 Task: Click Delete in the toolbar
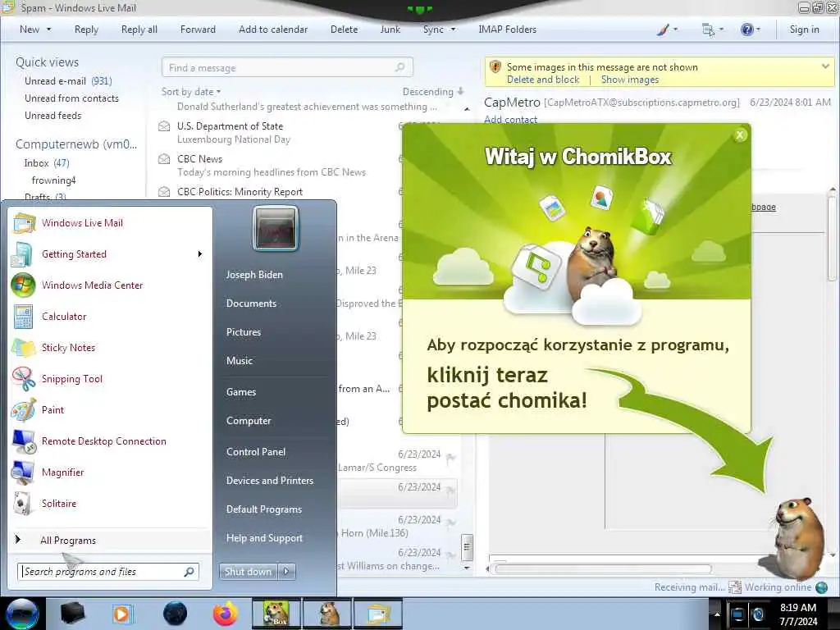pos(344,30)
